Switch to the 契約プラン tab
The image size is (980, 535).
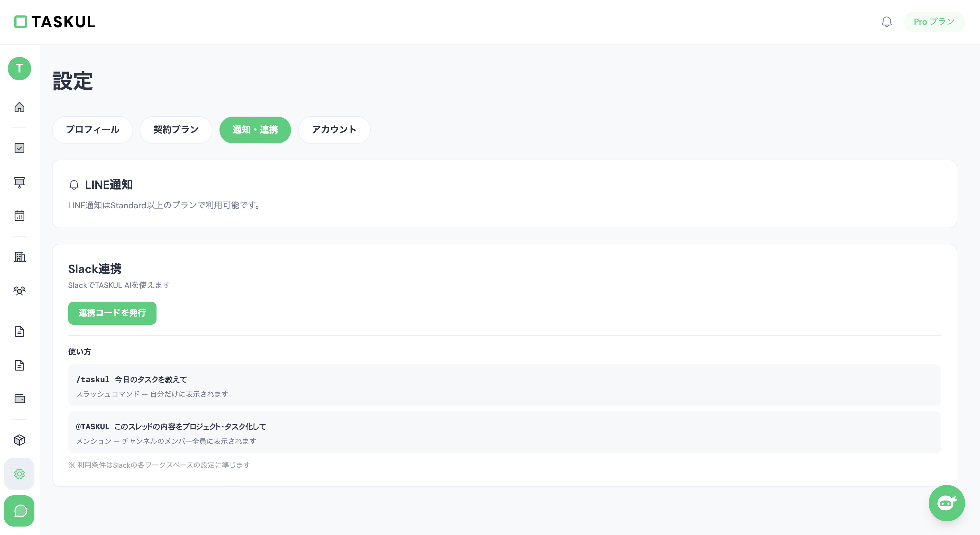pos(176,130)
